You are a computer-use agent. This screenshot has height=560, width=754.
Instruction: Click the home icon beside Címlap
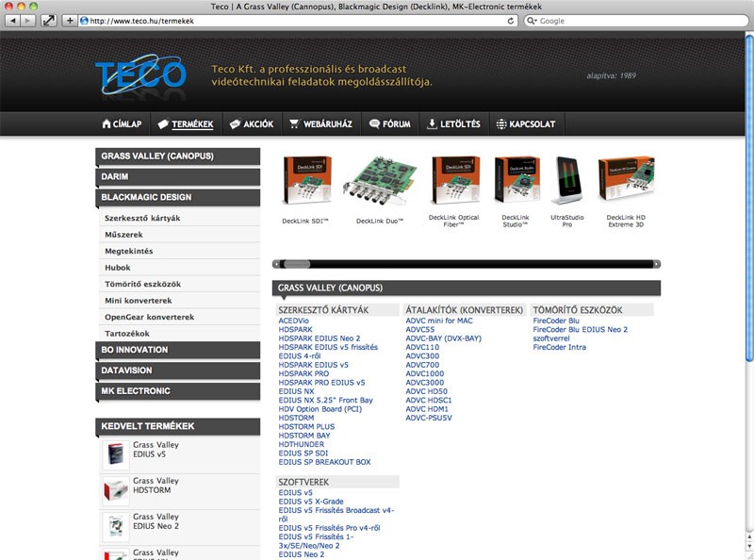click(107, 124)
